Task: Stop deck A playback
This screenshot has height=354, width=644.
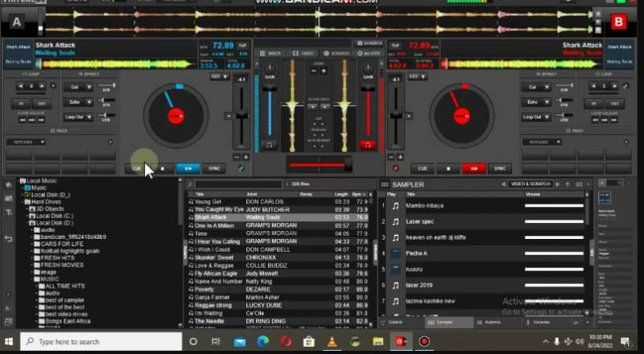Action: click(x=163, y=168)
